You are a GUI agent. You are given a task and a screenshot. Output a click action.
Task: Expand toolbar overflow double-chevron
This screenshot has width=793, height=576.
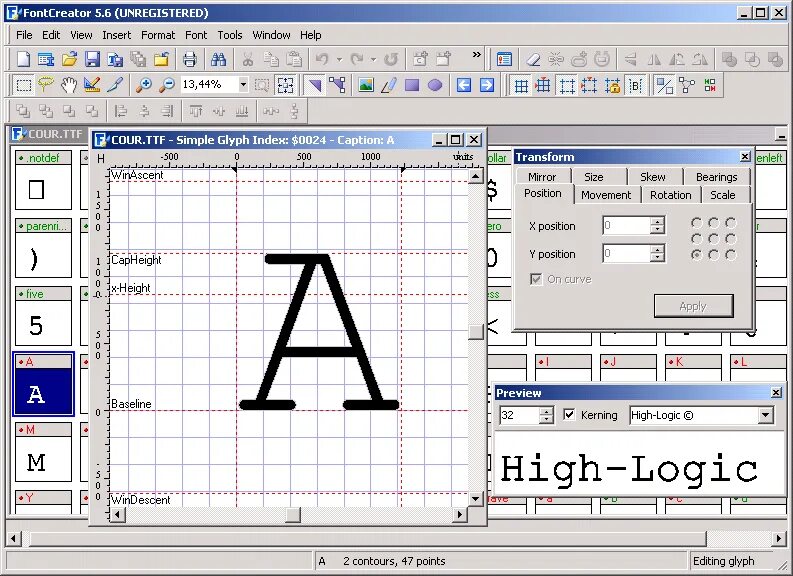click(476, 55)
